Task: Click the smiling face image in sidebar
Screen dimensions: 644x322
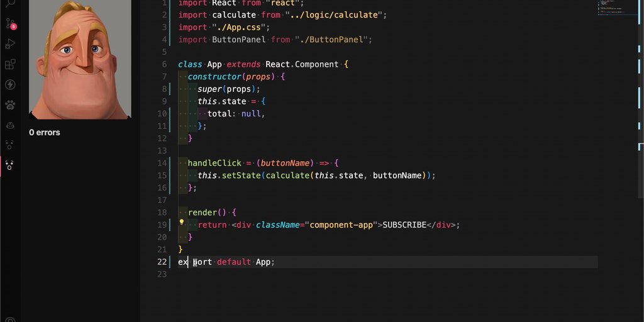Action: (80, 60)
